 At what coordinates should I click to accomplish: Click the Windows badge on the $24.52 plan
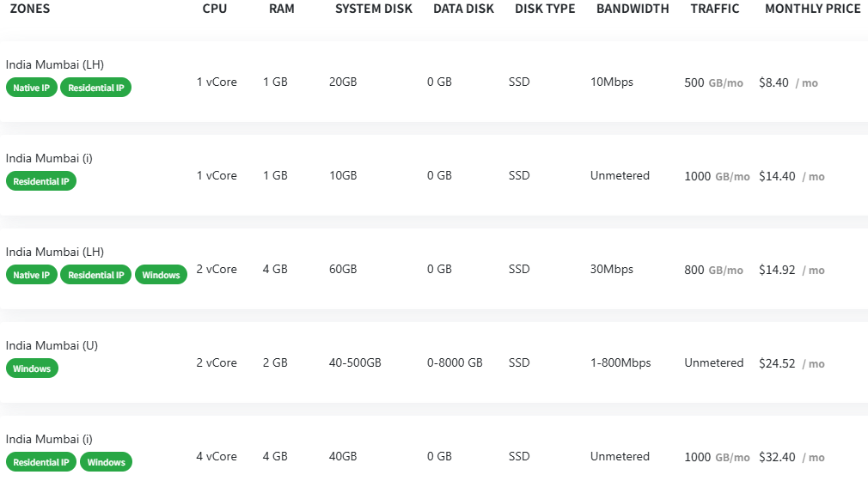(x=32, y=368)
